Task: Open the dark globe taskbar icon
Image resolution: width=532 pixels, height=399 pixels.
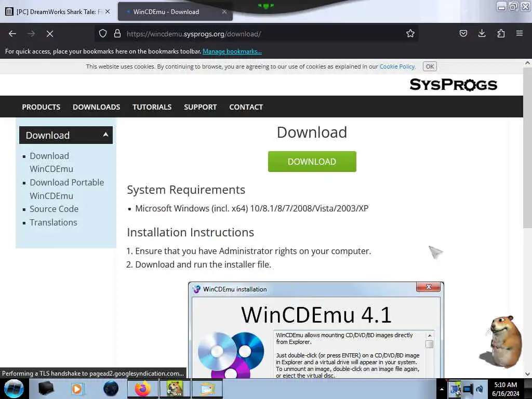Action: click(x=111, y=389)
